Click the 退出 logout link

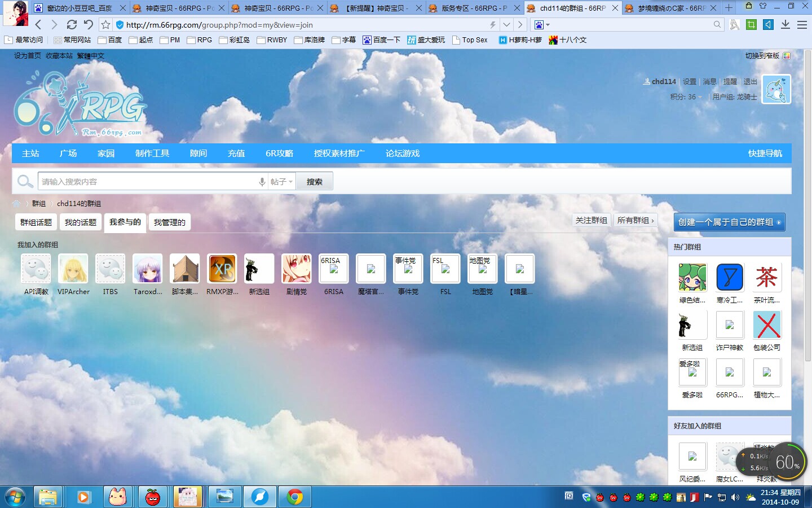pos(750,82)
